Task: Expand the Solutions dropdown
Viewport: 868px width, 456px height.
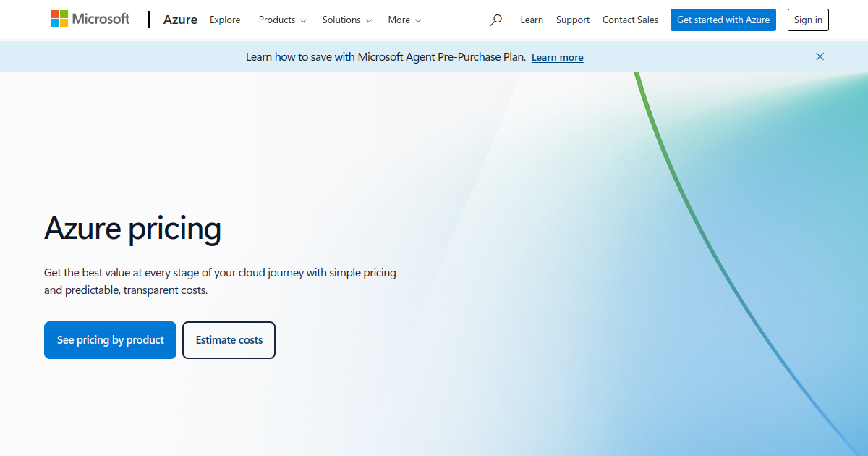Action: [x=347, y=20]
